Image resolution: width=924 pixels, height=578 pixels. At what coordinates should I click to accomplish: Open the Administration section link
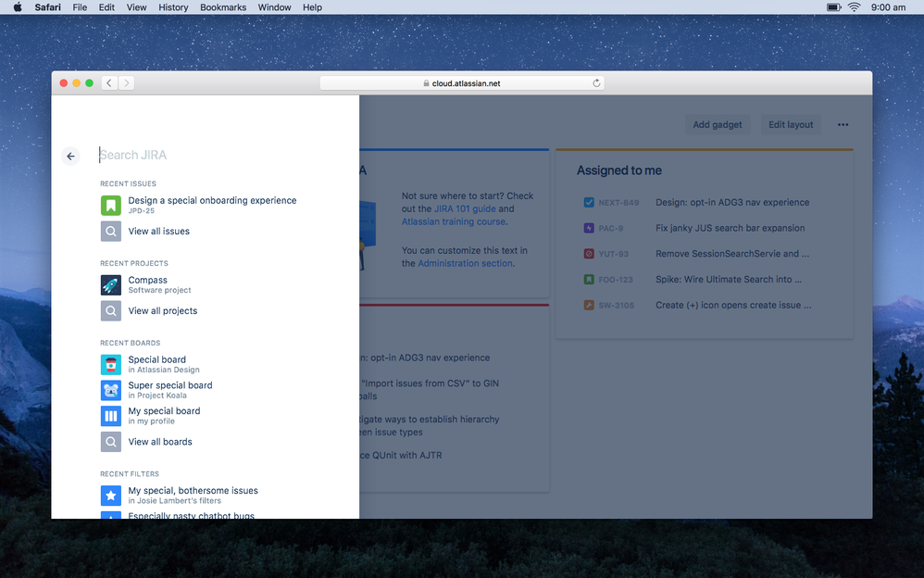coord(465,264)
